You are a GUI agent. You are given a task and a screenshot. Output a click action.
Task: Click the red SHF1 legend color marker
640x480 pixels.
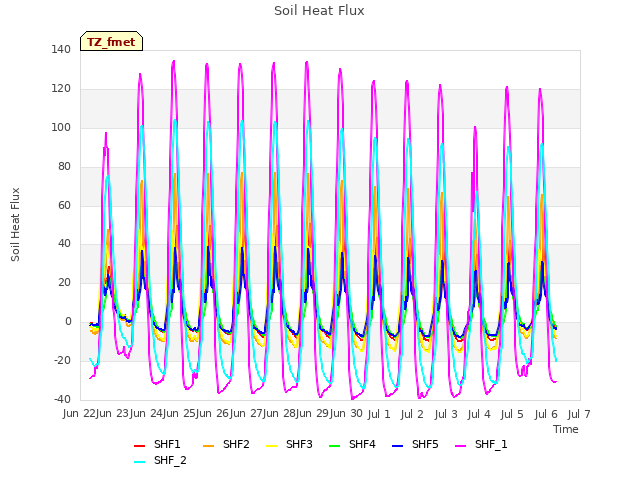tap(140, 446)
